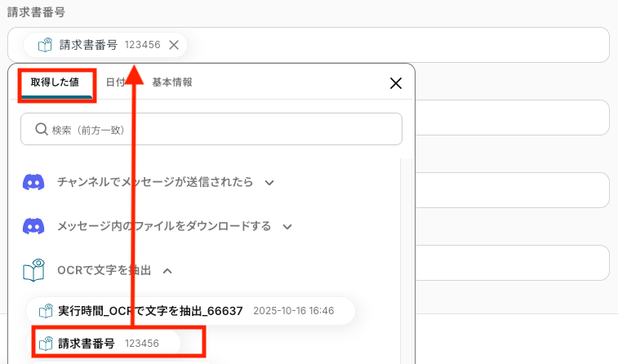Focus the 検索（前方一致） search box
The image size is (618, 364).
[x=211, y=129]
